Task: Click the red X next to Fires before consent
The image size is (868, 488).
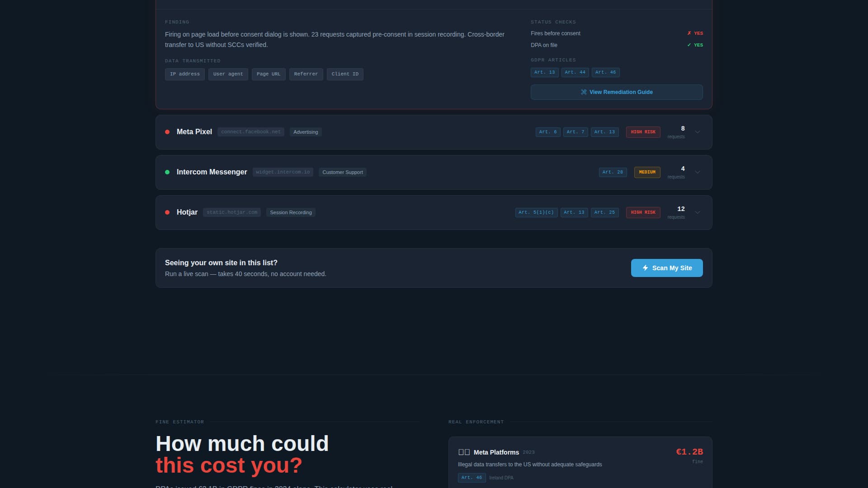Action: [689, 33]
